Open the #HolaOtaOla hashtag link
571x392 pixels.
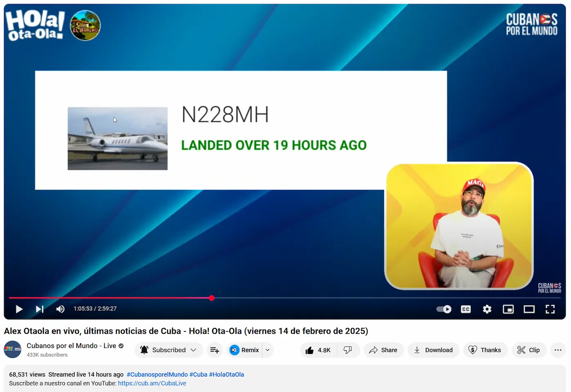pos(226,374)
